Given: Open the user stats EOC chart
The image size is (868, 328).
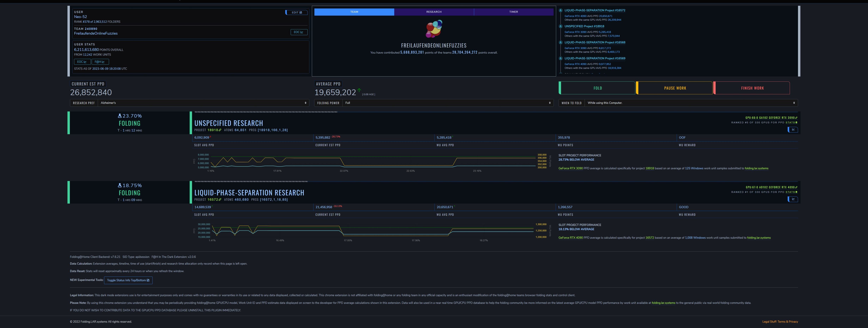Looking at the screenshot, I should [x=82, y=62].
